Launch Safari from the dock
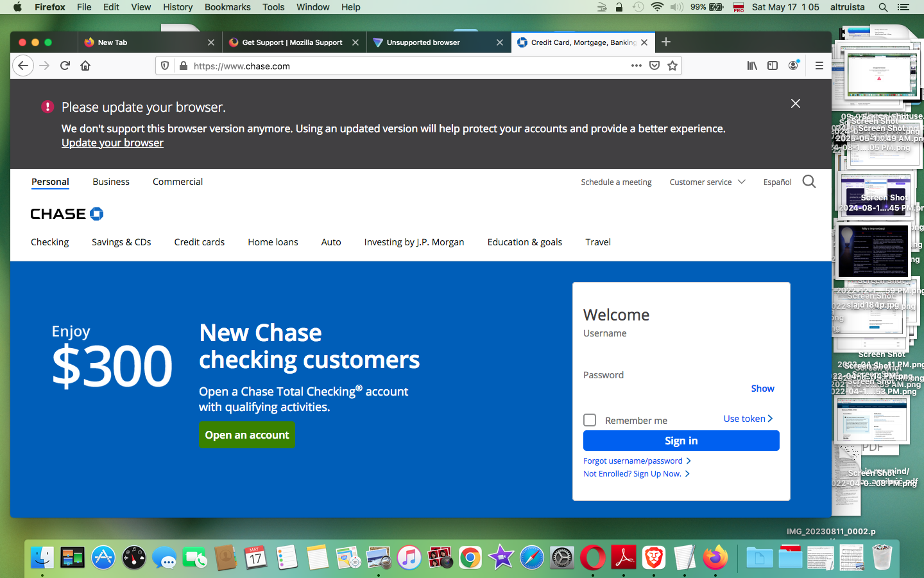 point(532,557)
